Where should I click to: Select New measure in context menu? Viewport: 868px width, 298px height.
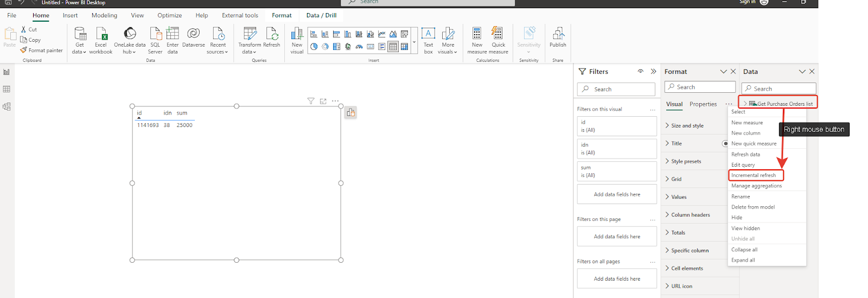click(747, 123)
